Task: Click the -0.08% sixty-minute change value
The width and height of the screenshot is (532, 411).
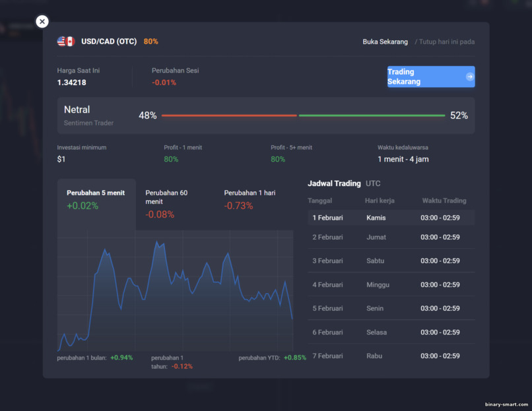Action: pos(160,214)
